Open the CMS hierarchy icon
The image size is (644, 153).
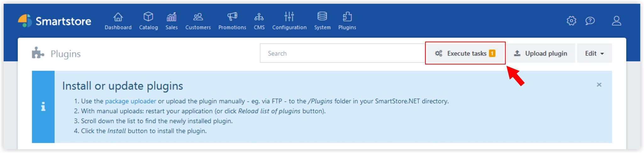(x=259, y=17)
